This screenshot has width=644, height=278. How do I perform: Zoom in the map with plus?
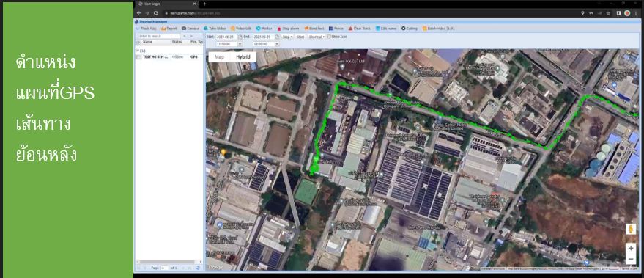tap(631, 248)
